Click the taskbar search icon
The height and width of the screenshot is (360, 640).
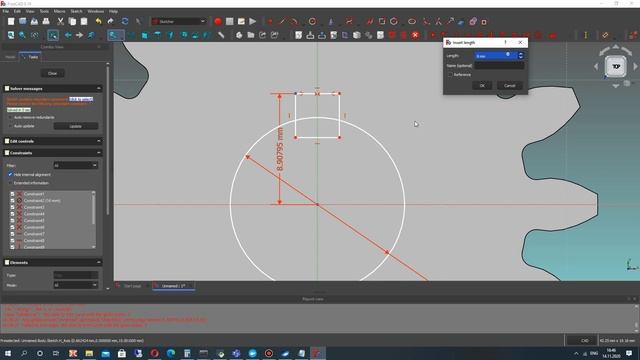coord(24,353)
